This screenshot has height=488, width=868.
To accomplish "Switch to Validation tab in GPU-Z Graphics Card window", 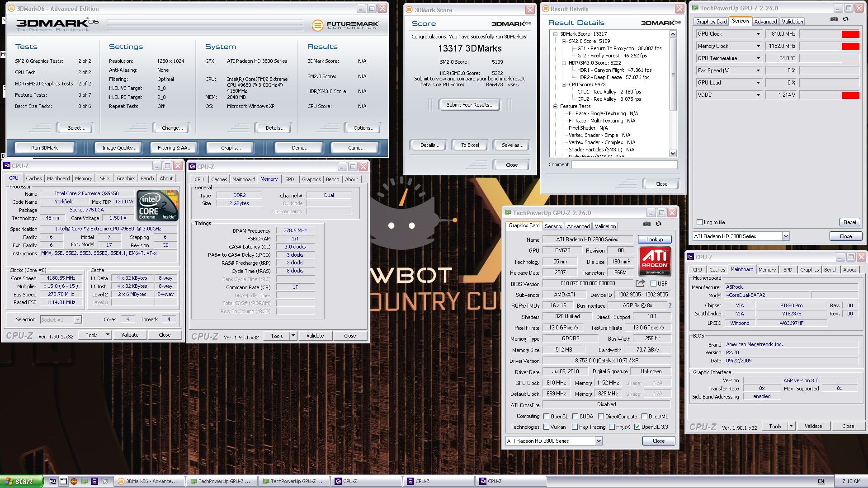I will pyautogui.click(x=605, y=226).
